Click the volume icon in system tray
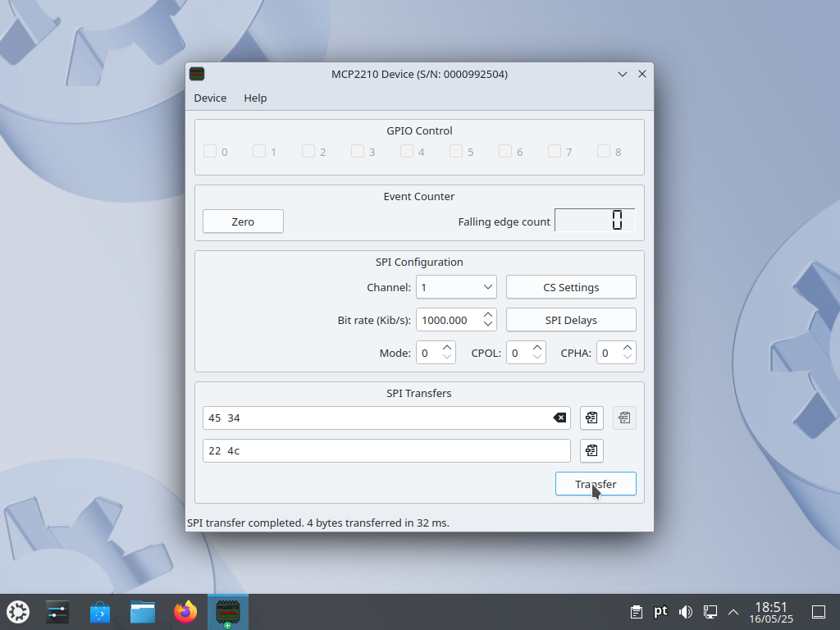 [685, 611]
